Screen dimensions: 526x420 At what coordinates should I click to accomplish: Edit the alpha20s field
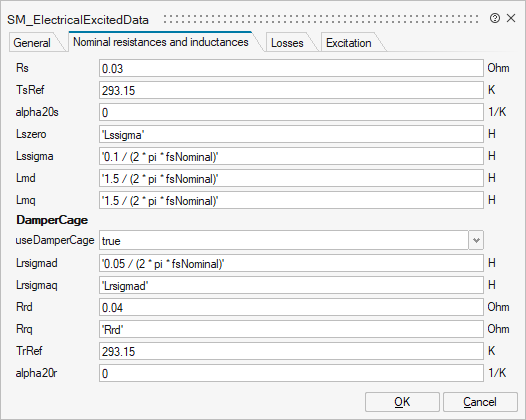click(x=291, y=112)
